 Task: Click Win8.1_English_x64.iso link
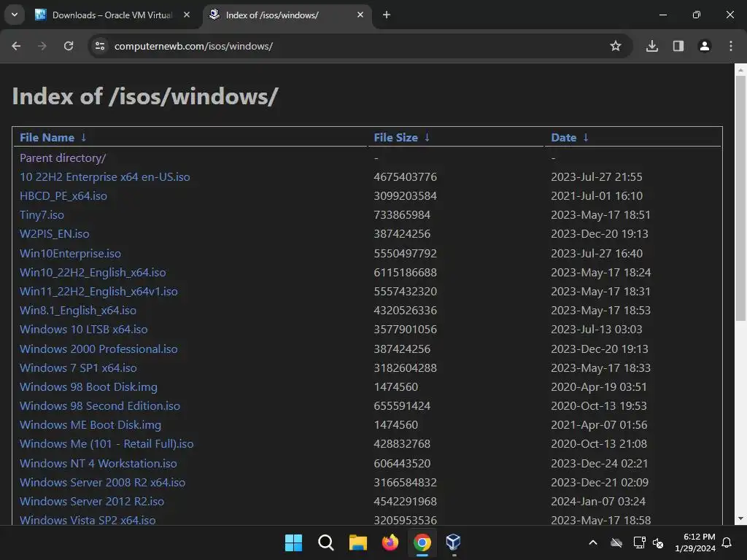click(77, 311)
